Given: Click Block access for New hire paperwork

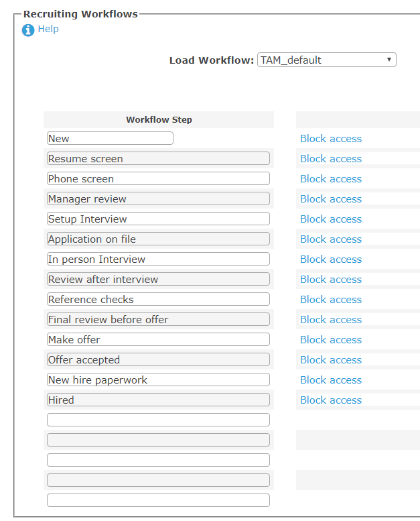Looking at the screenshot, I should click(x=331, y=380).
